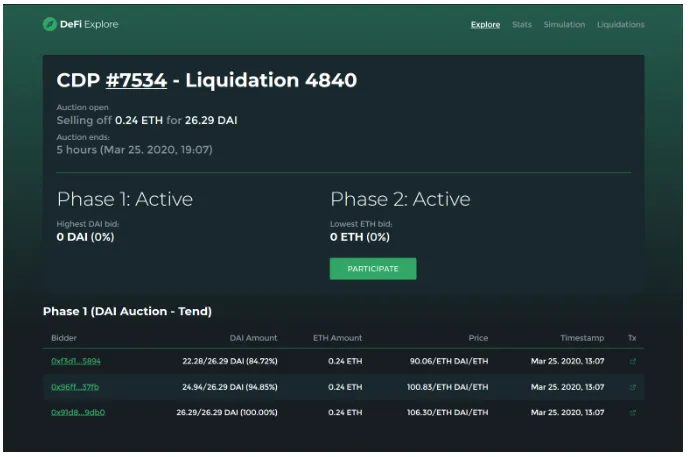Click the 0.24 ETH cell in 0x96ff...37fb row
This screenshot has width=690, height=457.
345,387
